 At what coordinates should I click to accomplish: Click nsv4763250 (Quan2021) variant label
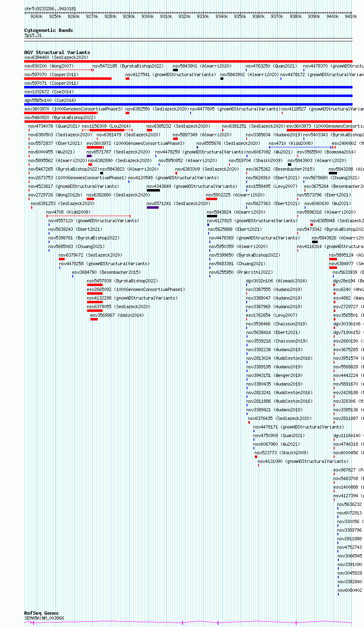(x=272, y=66)
